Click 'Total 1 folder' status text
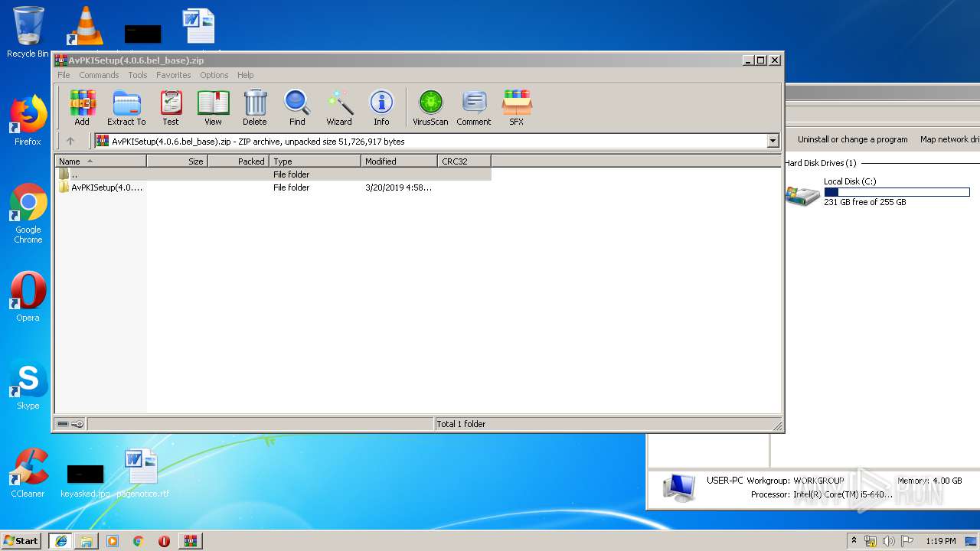The image size is (980, 551). 460,424
